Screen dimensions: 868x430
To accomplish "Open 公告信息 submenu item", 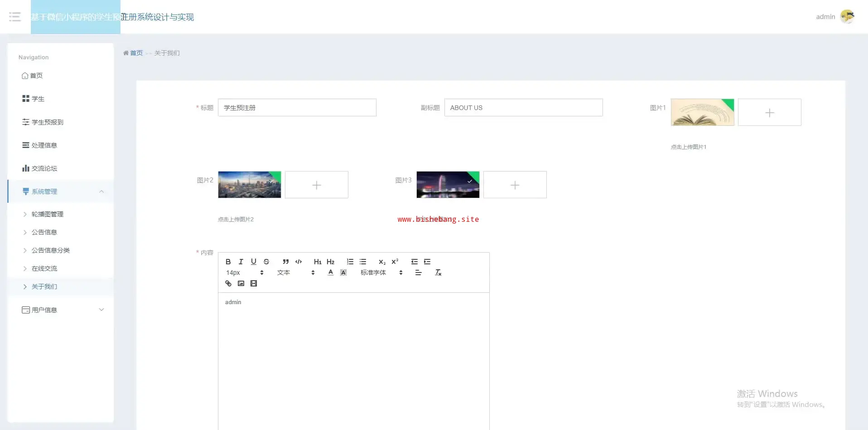I will click(x=61, y=232).
